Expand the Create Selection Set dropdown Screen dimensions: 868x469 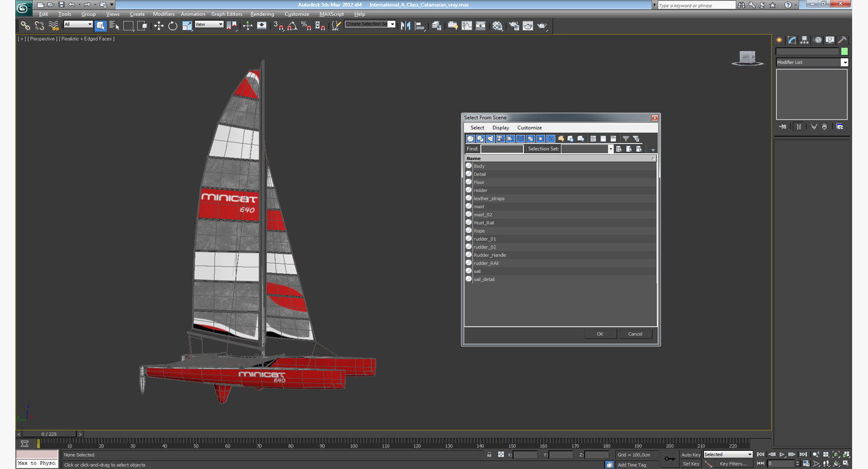click(392, 25)
